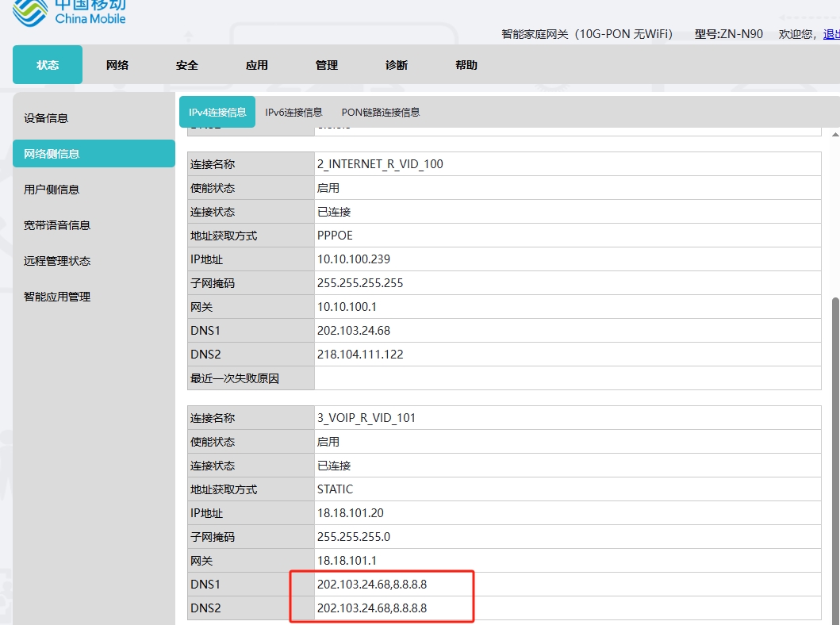The height and width of the screenshot is (625, 840).
Task: Switch to IPv4连接信息 sub-tab
Action: click(x=217, y=112)
